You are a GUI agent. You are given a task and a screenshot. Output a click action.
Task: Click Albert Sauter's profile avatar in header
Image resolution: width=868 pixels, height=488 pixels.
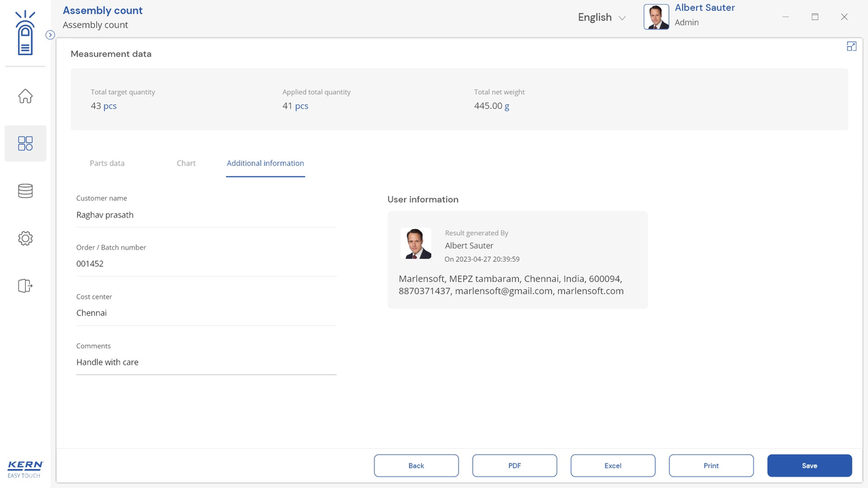656,17
